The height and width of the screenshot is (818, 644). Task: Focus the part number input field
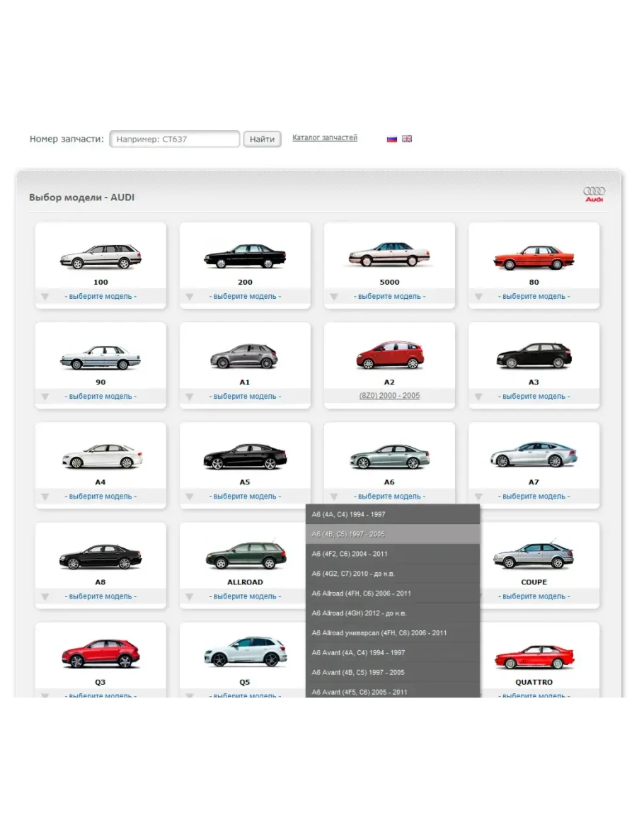175,139
